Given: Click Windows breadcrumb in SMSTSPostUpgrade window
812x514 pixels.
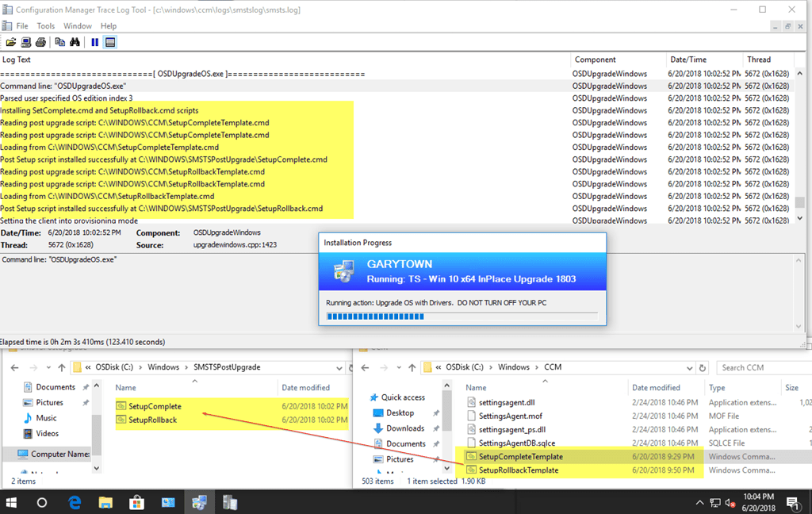Looking at the screenshot, I should (163, 366).
